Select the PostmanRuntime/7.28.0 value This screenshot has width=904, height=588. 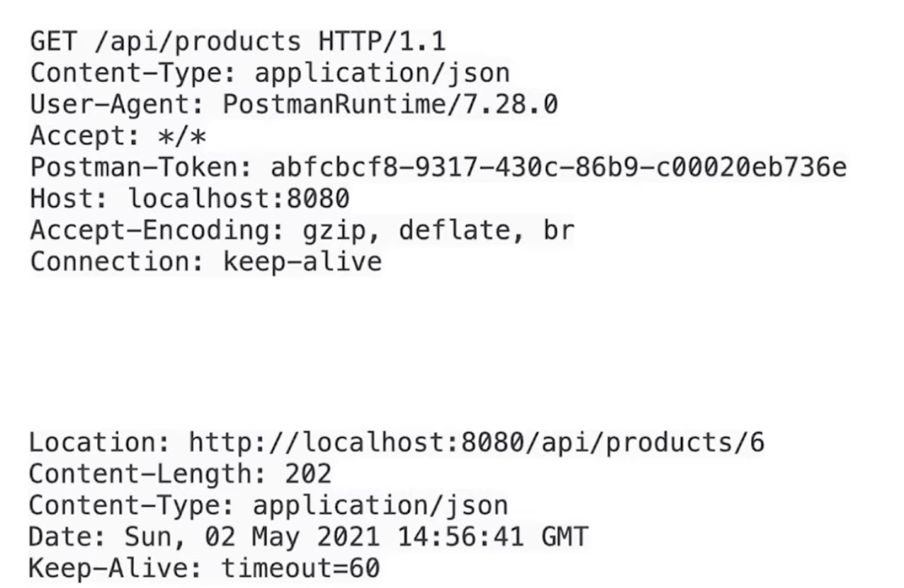click(390, 104)
